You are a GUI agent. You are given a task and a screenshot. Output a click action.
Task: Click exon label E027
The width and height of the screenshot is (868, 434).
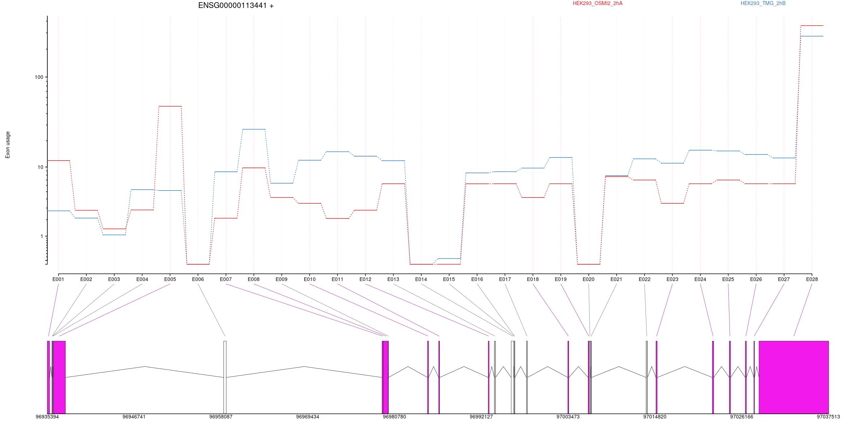click(784, 279)
